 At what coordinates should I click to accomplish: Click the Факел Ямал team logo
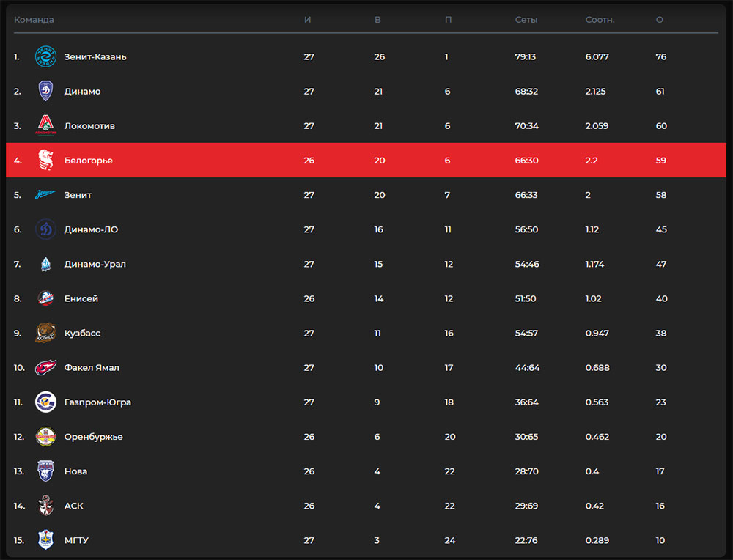pyautogui.click(x=45, y=367)
